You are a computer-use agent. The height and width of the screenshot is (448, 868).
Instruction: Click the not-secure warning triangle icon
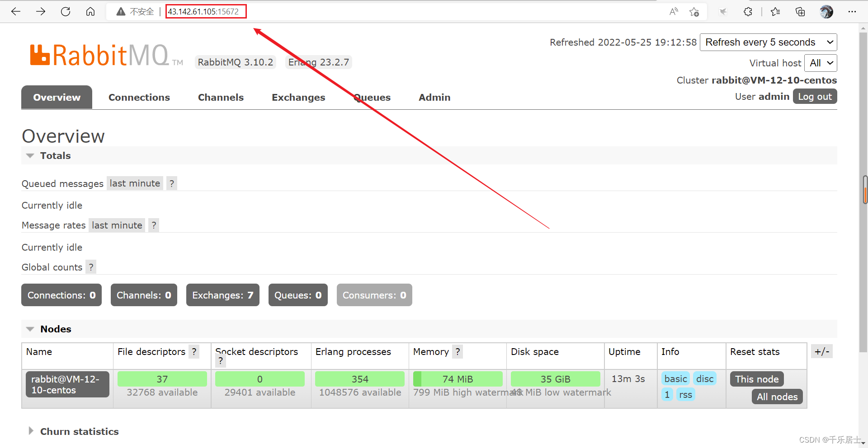click(121, 12)
